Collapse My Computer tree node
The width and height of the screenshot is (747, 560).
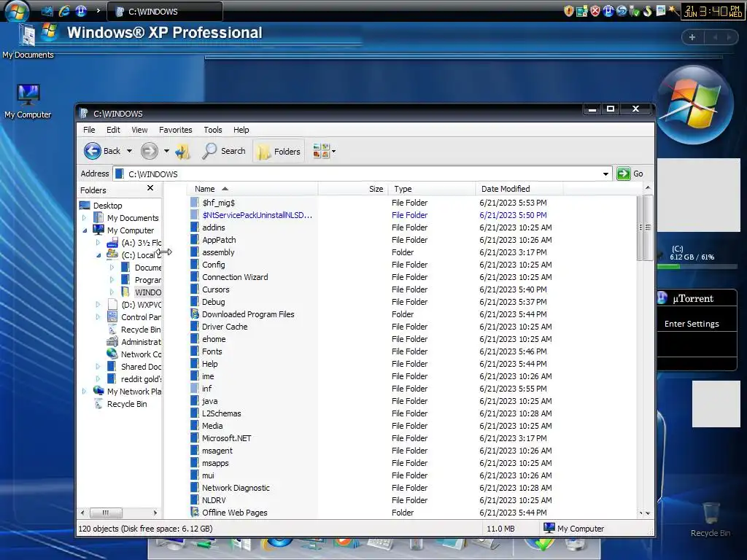pyautogui.click(x=85, y=230)
